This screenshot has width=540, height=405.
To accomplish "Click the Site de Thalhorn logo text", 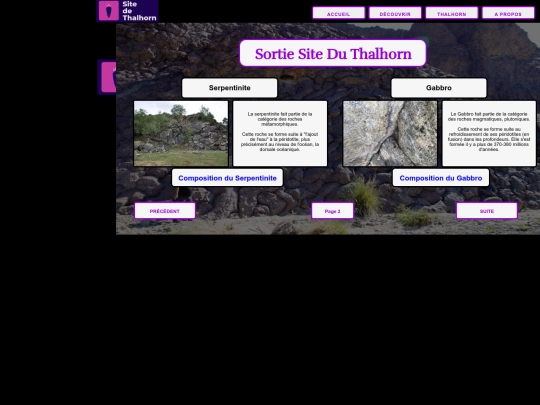I will 139,11.
